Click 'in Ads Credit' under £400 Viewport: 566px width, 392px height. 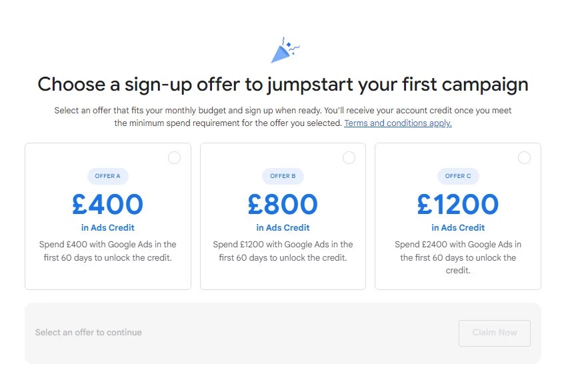tap(107, 227)
